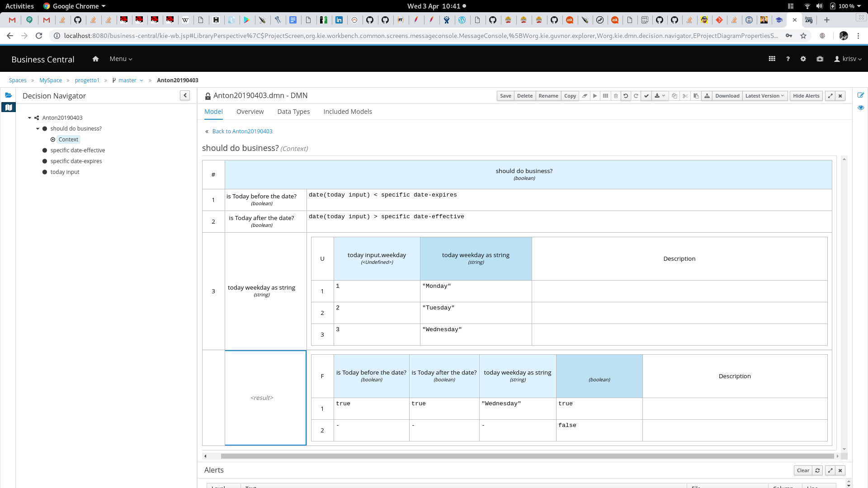This screenshot has height=488, width=868.
Task: Select the 'today input' tree item
Action: 65,172
